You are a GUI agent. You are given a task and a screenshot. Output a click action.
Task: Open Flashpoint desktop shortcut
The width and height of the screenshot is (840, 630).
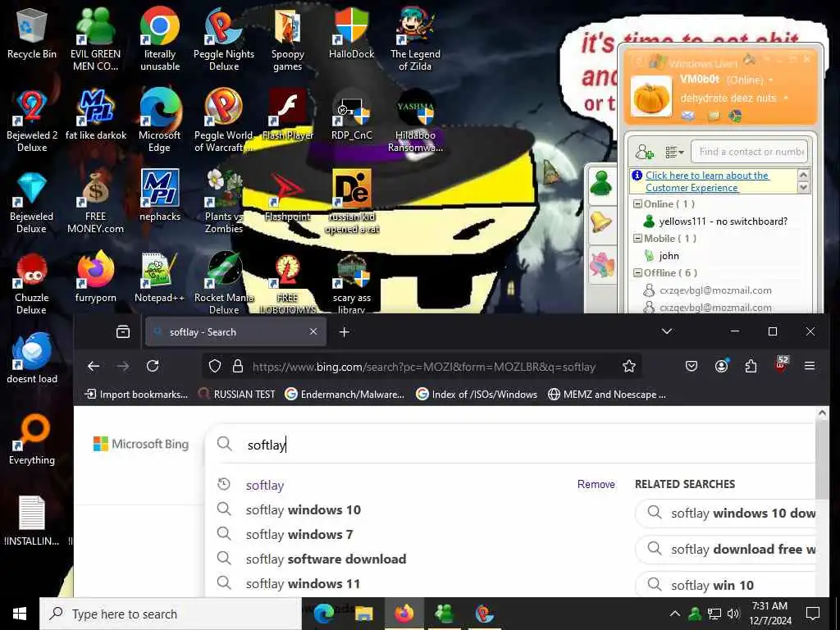coord(288,196)
